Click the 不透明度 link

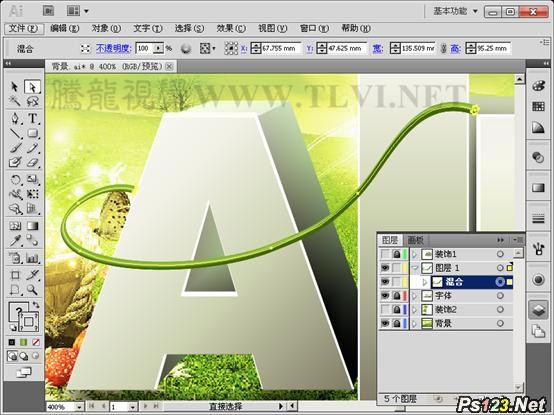tap(114, 48)
